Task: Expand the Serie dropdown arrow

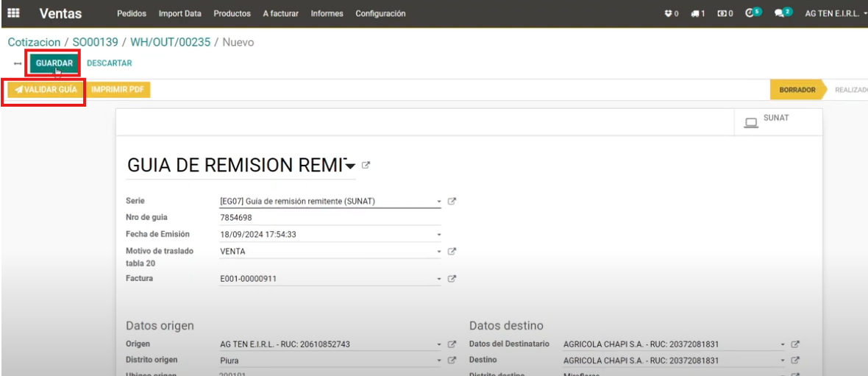Action: 439,201
